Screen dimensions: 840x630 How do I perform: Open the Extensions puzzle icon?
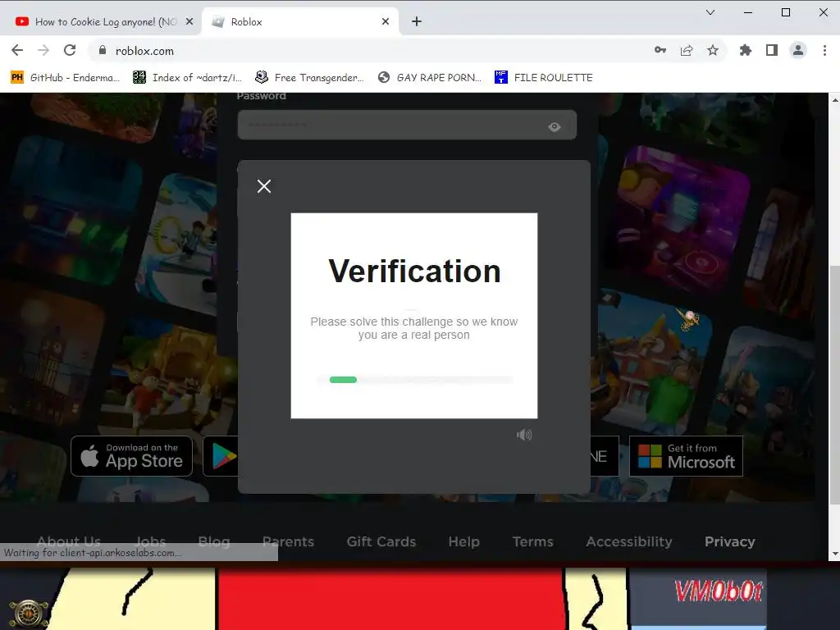pos(745,50)
